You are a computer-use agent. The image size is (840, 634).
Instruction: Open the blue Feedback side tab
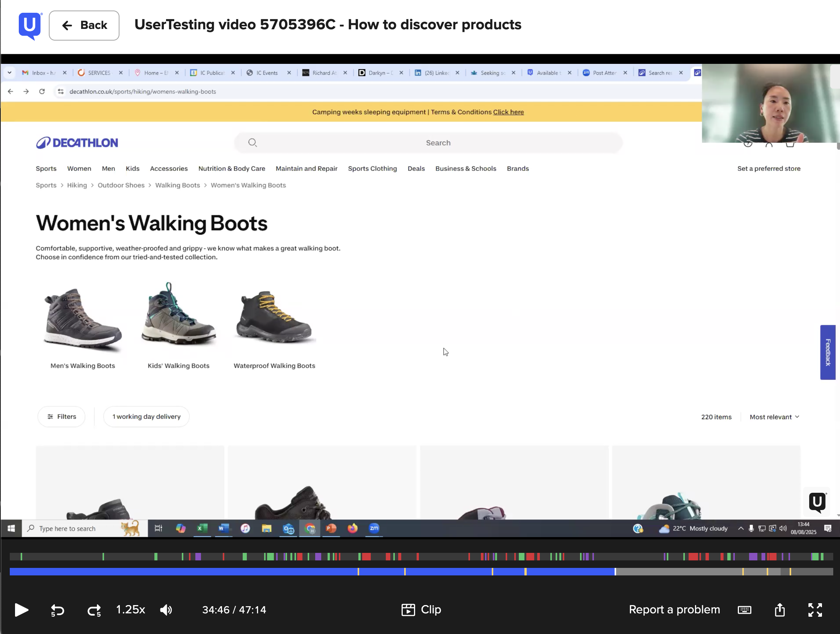(x=828, y=352)
